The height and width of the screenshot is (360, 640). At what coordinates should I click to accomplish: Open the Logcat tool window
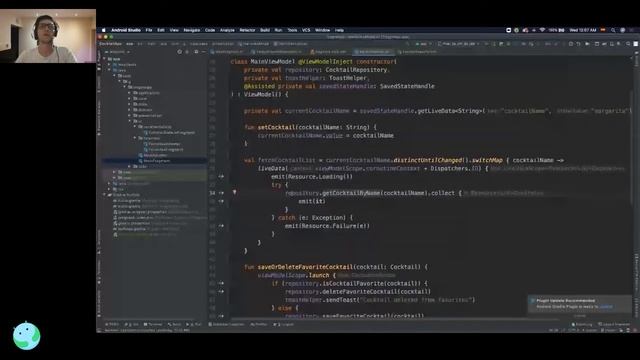click(283, 324)
